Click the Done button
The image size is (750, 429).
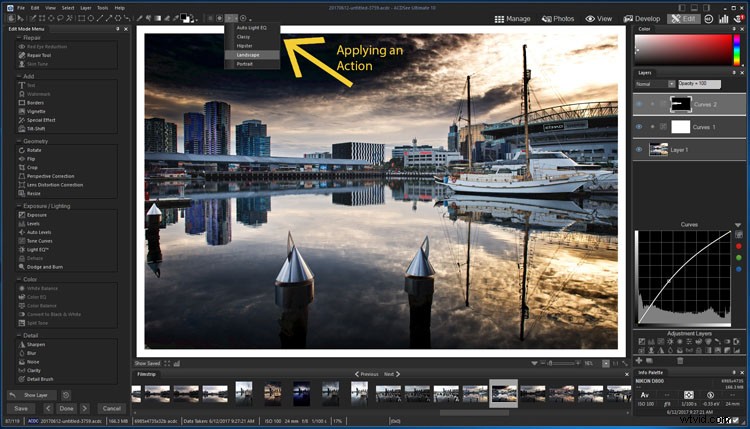(x=66, y=408)
